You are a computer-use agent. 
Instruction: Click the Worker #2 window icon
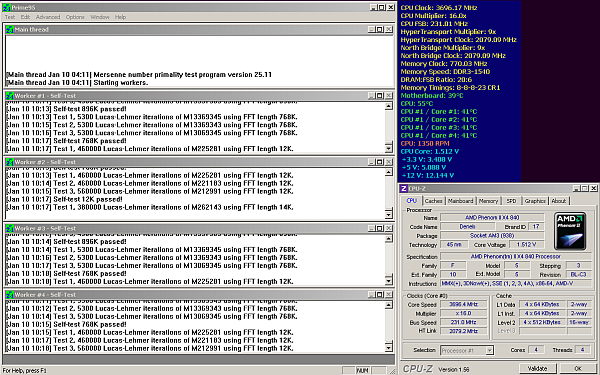[10, 162]
